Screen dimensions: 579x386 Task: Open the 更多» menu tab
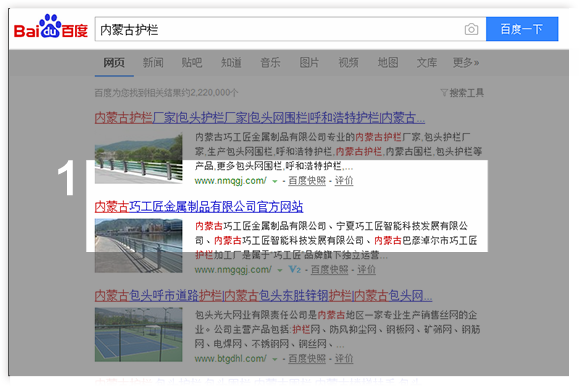[466, 62]
